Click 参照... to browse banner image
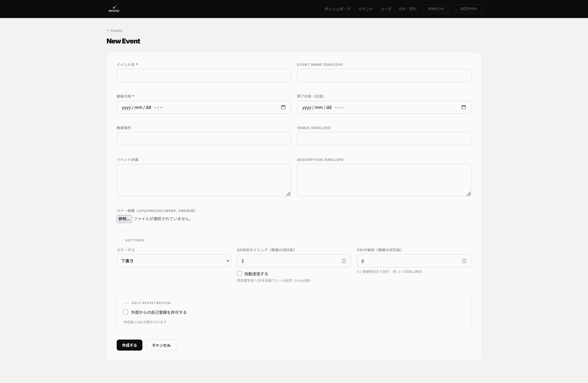Image resolution: width=588 pixels, height=383 pixels. [x=124, y=219]
